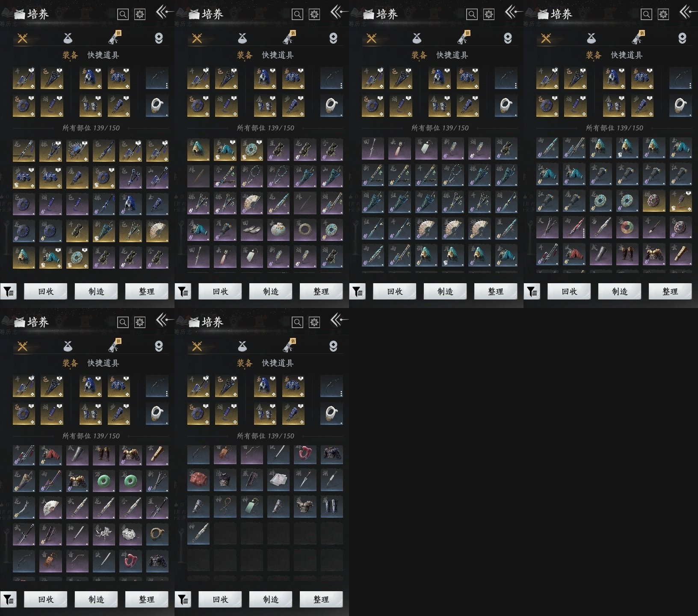Collapse the panel that has empty slots
698x616 pixels.
pyautogui.click(x=338, y=320)
